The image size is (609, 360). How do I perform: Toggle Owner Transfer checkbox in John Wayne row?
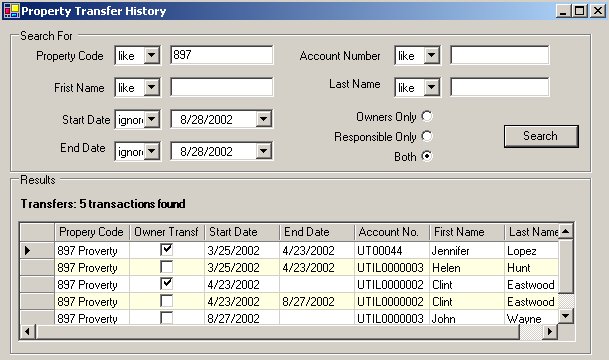(x=167, y=318)
